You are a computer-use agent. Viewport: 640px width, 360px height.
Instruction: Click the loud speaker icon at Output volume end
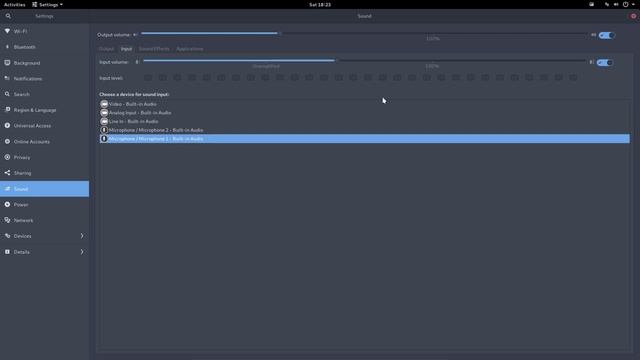click(x=593, y=35)
